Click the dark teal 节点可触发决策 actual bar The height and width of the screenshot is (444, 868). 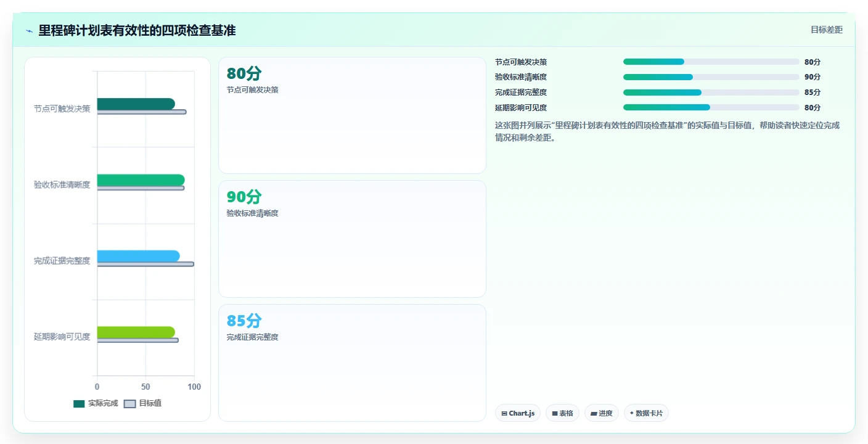(136, 104)
